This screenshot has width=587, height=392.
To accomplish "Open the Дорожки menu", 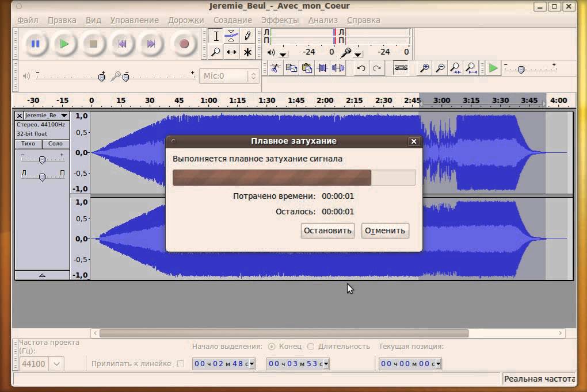I will click(186, 20).
